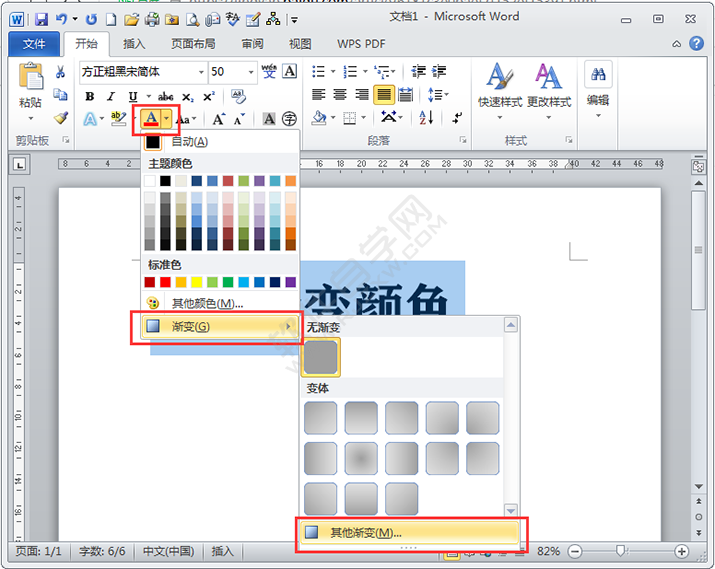Click the zoom slider handle
This screenshot has height=569, width=715.
pos(620,551)
